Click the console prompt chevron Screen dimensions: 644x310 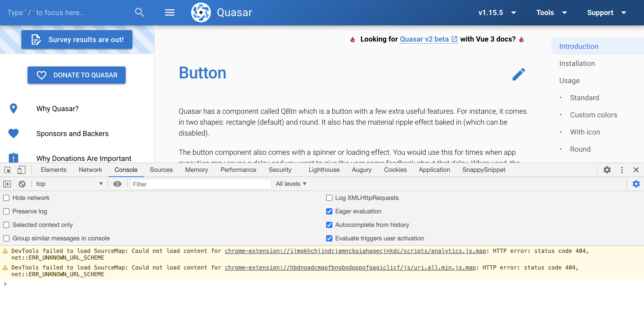pos(5,284)
